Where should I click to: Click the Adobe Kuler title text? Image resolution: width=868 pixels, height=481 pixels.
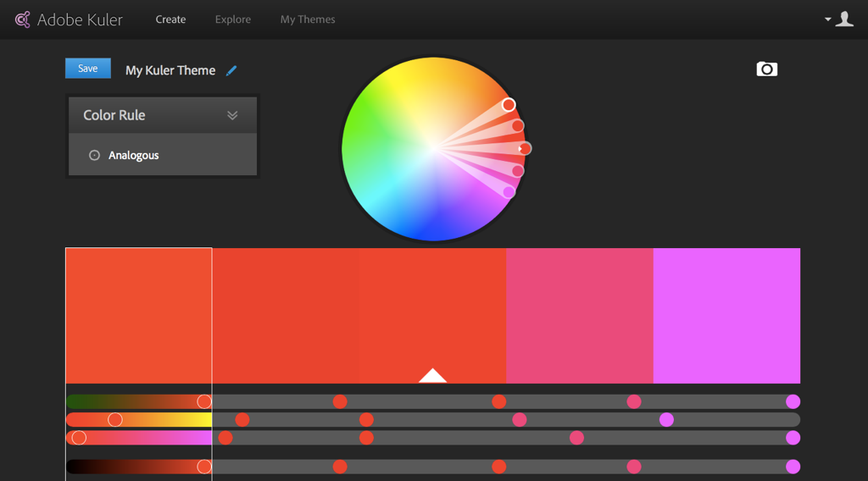80,20
